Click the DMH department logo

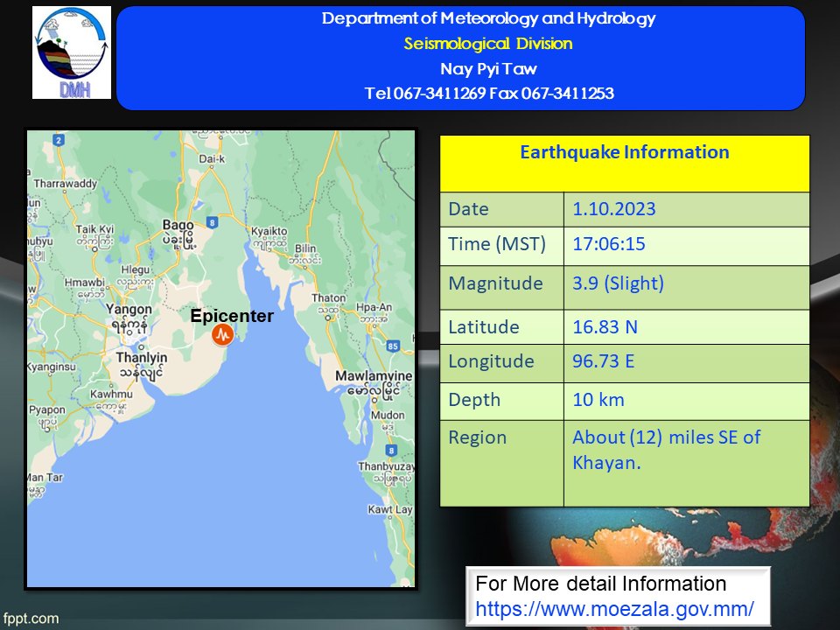point(72,52)
